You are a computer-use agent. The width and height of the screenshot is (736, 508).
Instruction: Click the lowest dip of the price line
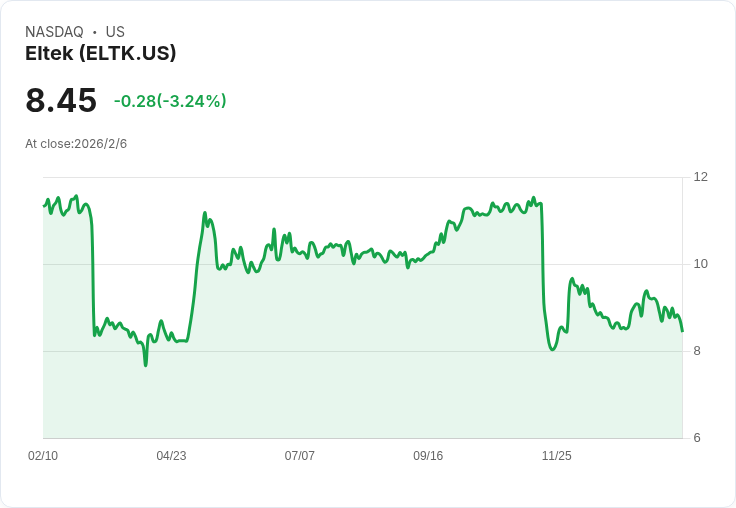[x=145, y=365]
